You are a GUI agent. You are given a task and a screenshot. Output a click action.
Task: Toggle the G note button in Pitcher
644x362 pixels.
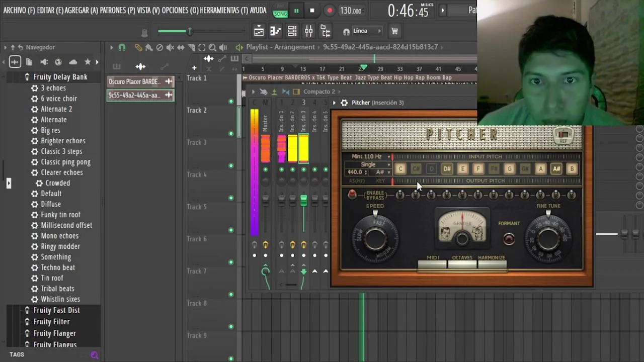tap(509, 169)
